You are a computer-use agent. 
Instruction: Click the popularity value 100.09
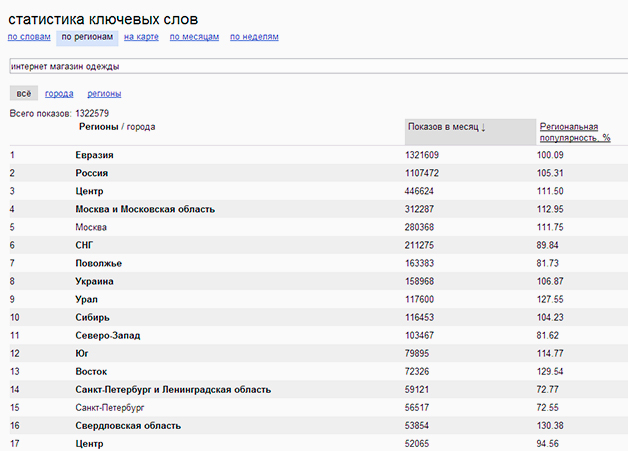[550, 155]
